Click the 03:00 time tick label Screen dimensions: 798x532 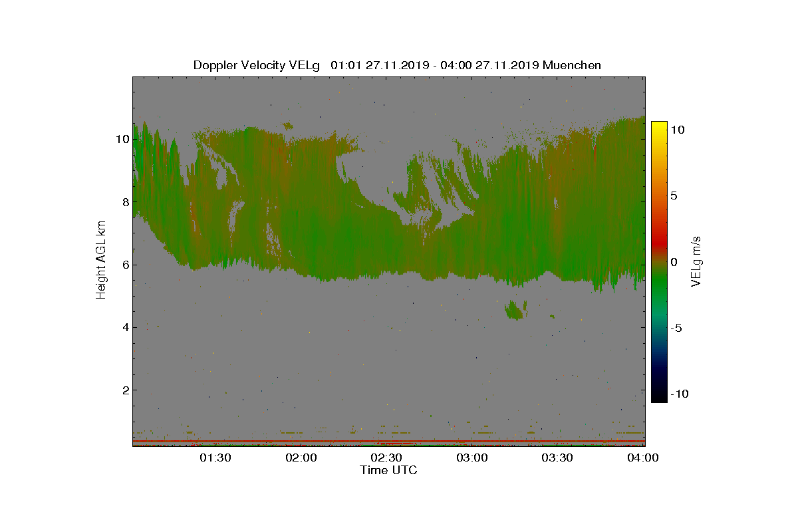[x=472, y=458]
